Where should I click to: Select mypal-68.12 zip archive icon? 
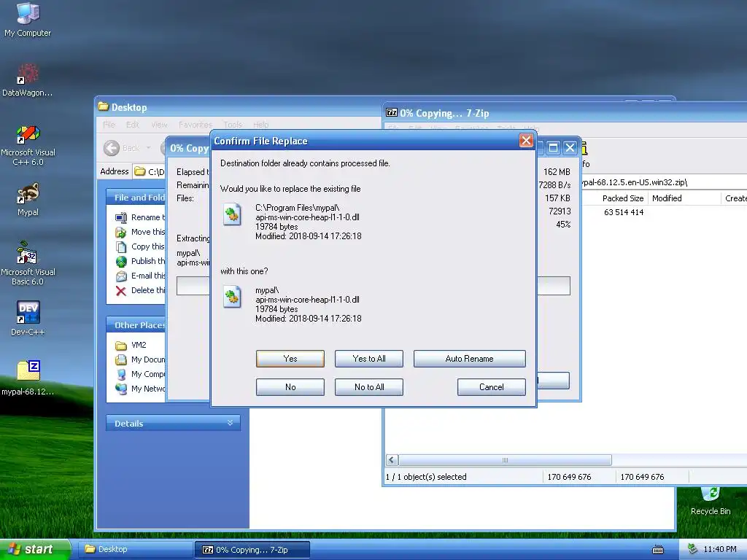[28, 378]
